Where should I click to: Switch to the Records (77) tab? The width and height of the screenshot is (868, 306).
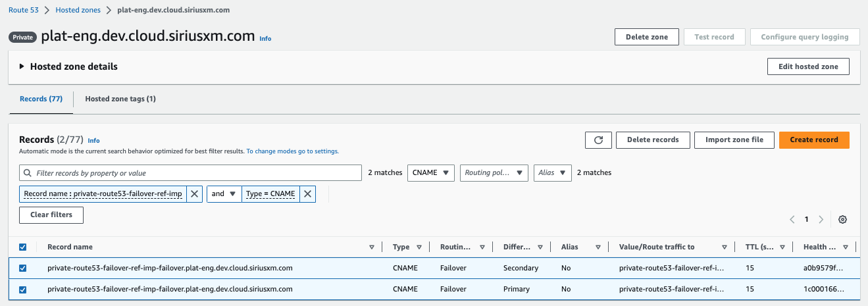(x=41, y=99)
